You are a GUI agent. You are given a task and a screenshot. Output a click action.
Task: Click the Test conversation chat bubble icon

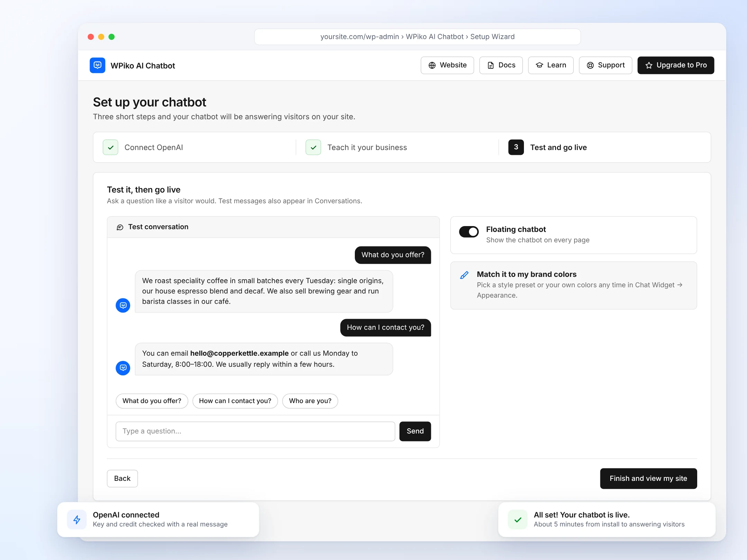[x=120, y=227]
